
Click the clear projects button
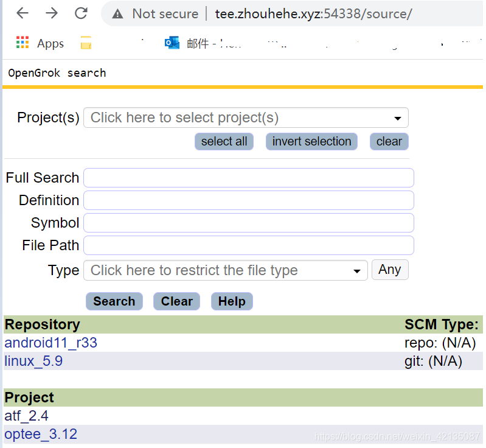389,141
